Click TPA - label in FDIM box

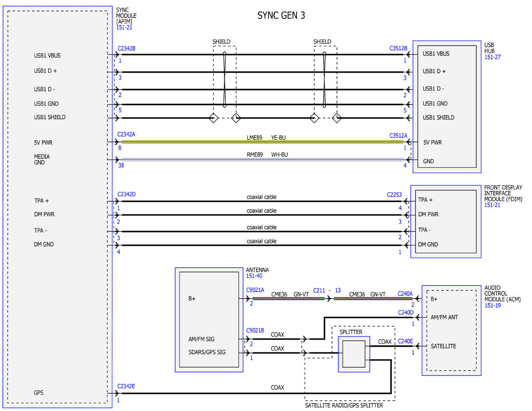point(425,230)
